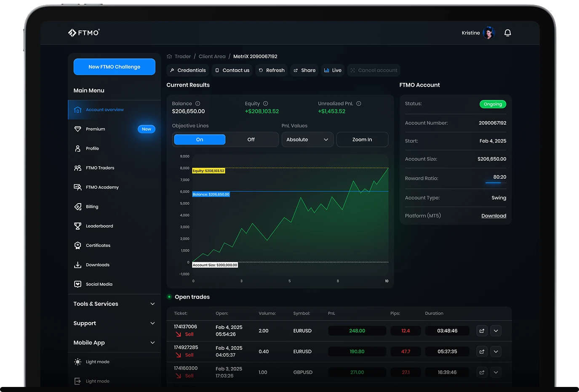
Task: Toggle Light mode in sidebar
Action: pyautogui.click(x=97, y=362)
